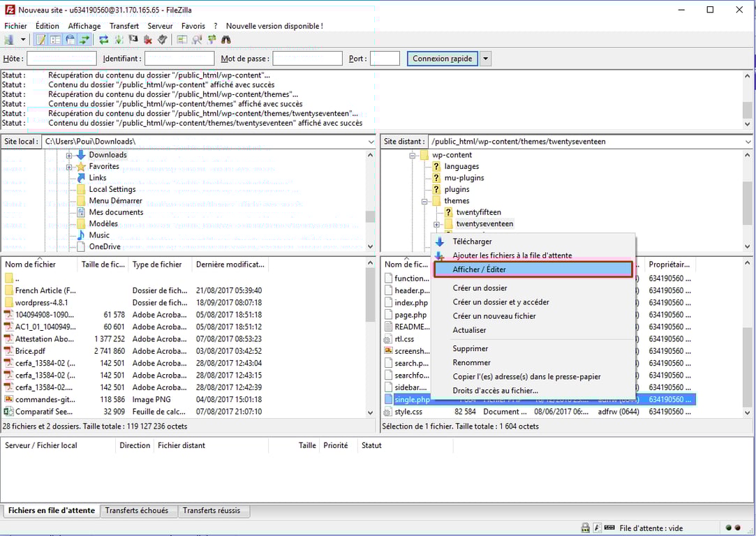This screenshot has width=756, height=536.
Task: Collapse the themes folder
Action: pyautogui.click(x=424, y=200)
